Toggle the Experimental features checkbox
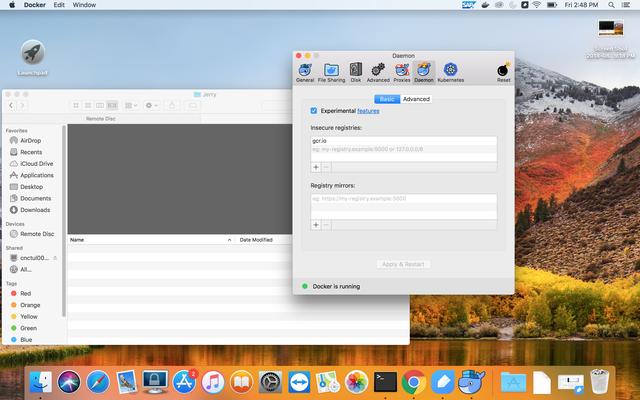Screen dimensions: 640x400 tap(313, 111)
